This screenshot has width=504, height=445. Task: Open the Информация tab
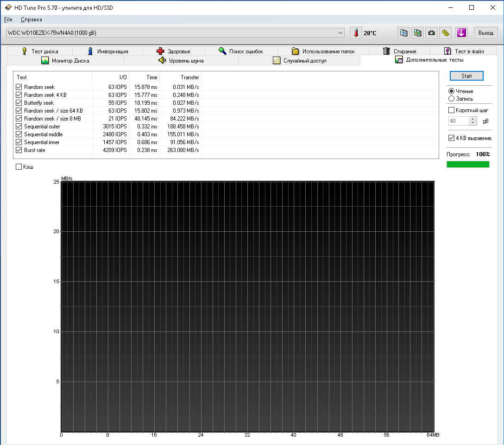click(x=107, y=51)
